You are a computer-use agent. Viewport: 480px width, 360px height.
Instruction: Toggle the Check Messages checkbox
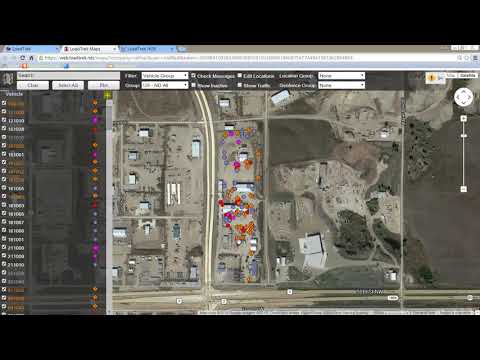click(x=193, y=76)
